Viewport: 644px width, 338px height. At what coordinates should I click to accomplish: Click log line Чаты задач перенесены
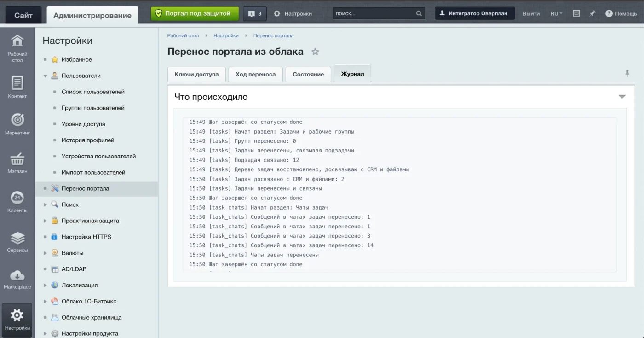254,255
